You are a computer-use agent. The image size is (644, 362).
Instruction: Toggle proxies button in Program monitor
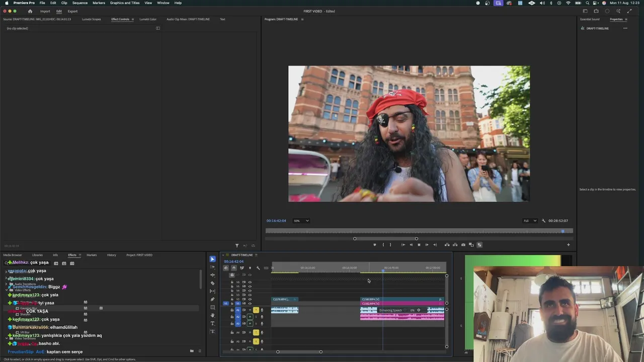[x=479, y=245]
